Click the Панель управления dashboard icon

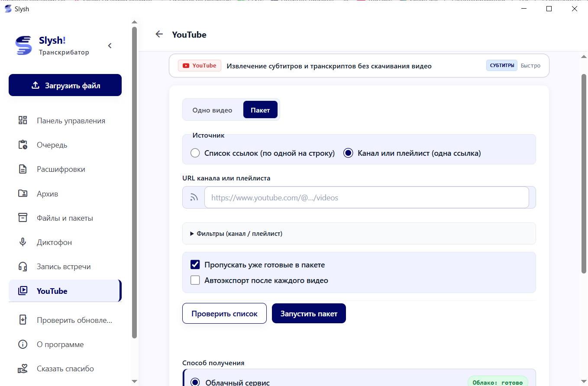pos(23,120)
